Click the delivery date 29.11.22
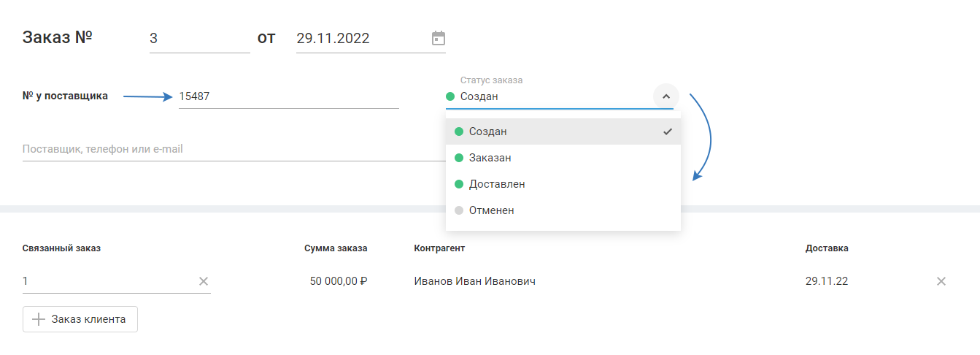980x355 pixels. tap(827, 281)
